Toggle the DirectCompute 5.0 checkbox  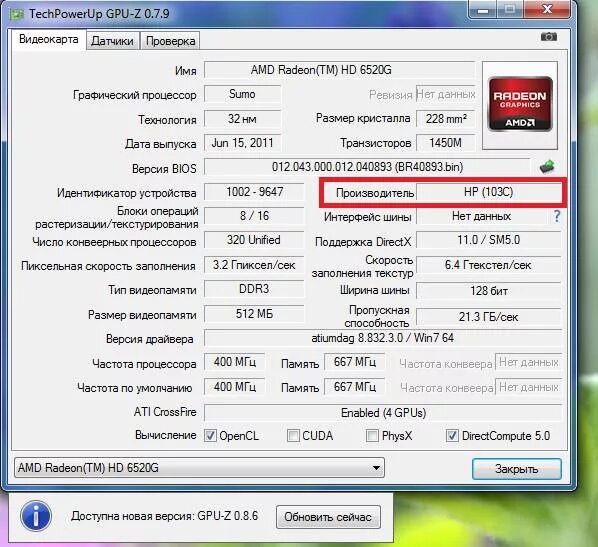pos(452,436)
